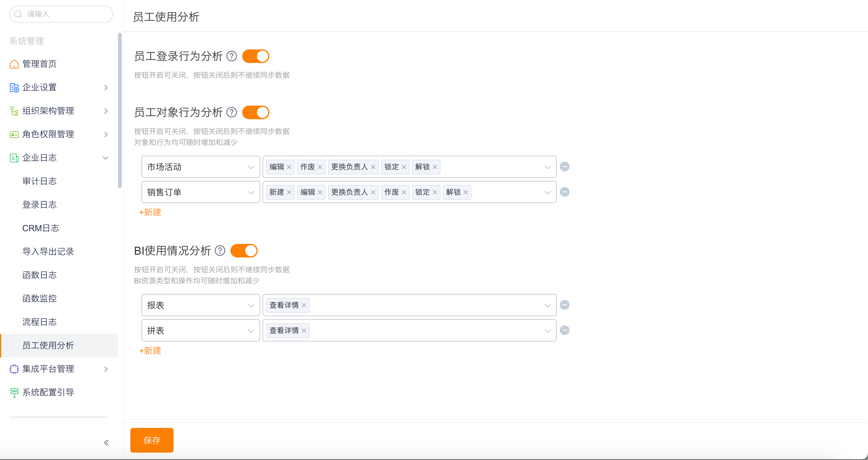Click the 保存 button
This screenshot has width=868, height=460.
pyautogui.click(x=152, y=440)
